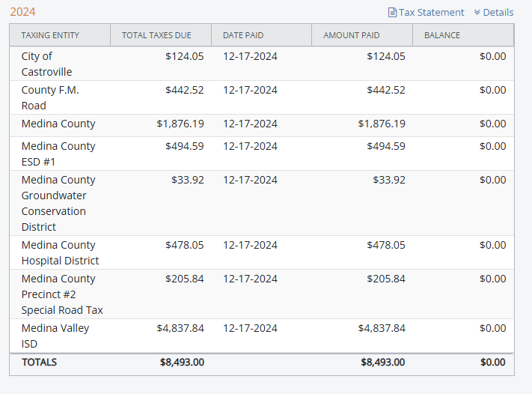Click the Total Taxes Due column header
The width and height of the screenshot is (532, 394).
156,35
